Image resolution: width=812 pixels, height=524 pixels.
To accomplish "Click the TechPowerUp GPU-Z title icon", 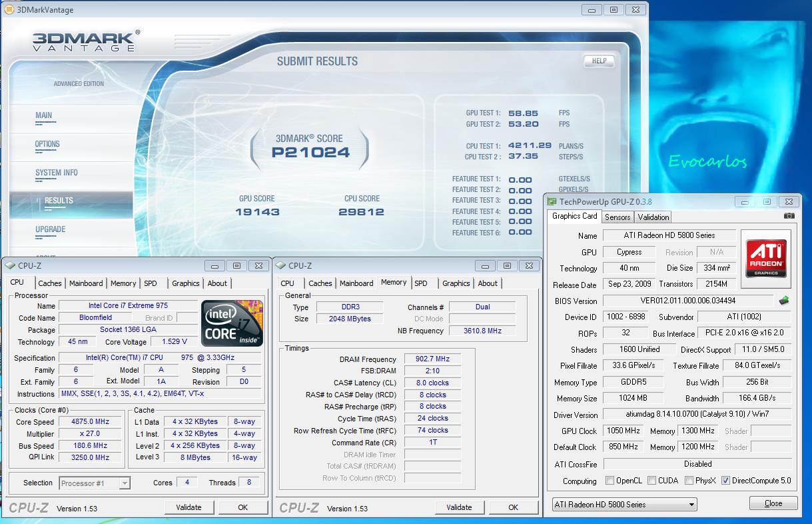I will 552,201.
